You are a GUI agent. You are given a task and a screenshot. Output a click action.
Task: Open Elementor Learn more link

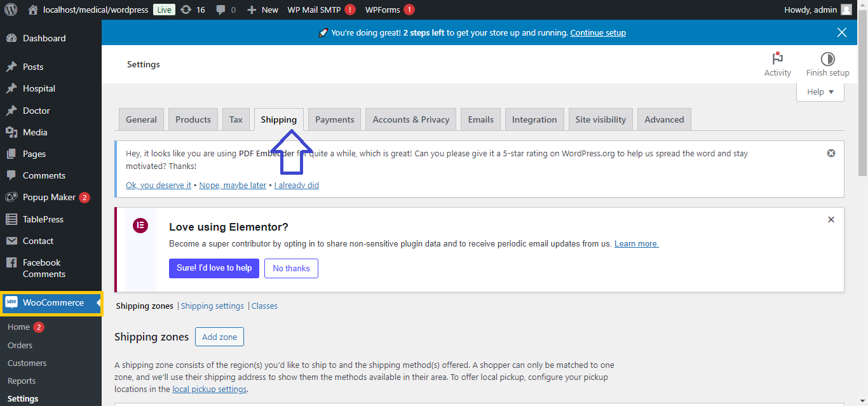point(637,243)
